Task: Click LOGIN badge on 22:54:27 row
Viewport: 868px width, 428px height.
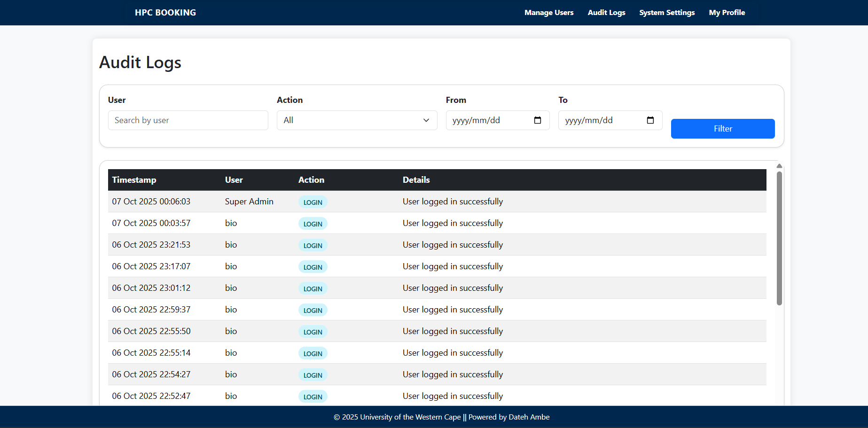Action: [x=313, y=375]
